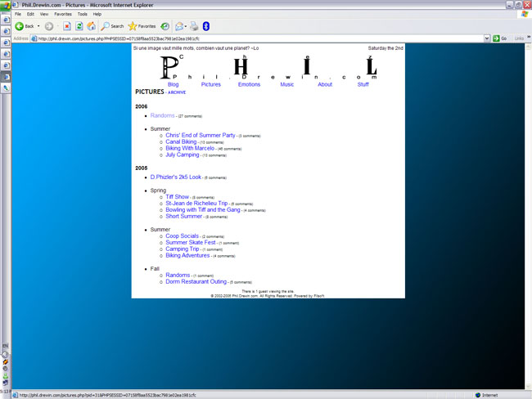The width and height of the screenshot is (532, 399).
Task: Open the Mail button dropdown
Action: click(186, 26)
